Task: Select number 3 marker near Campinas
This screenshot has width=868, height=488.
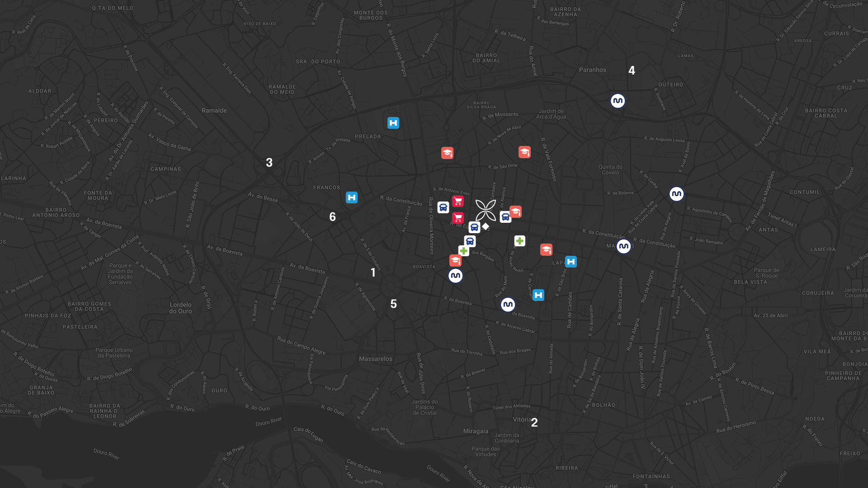Action: point(269,163)
